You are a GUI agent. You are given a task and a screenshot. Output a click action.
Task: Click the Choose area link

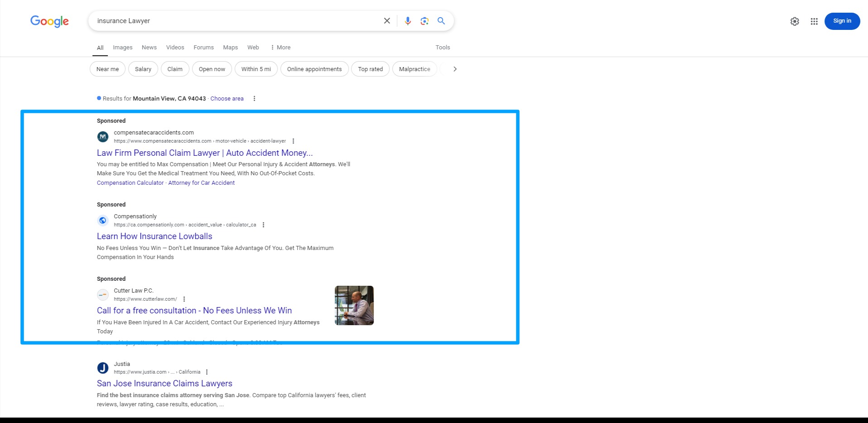coord(227,99)
